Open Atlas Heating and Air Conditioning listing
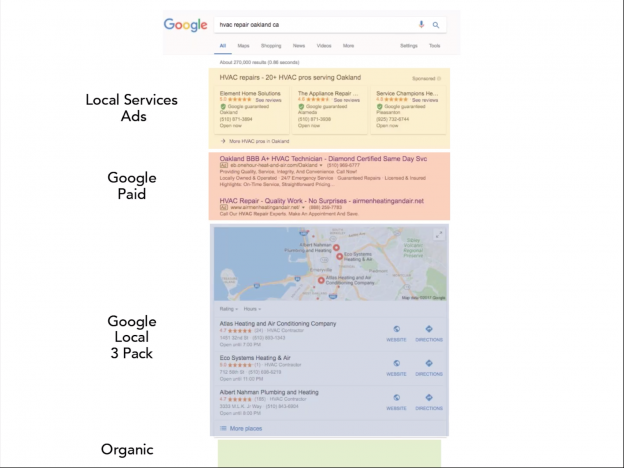624x468 pixels. (x=278, y=324)
